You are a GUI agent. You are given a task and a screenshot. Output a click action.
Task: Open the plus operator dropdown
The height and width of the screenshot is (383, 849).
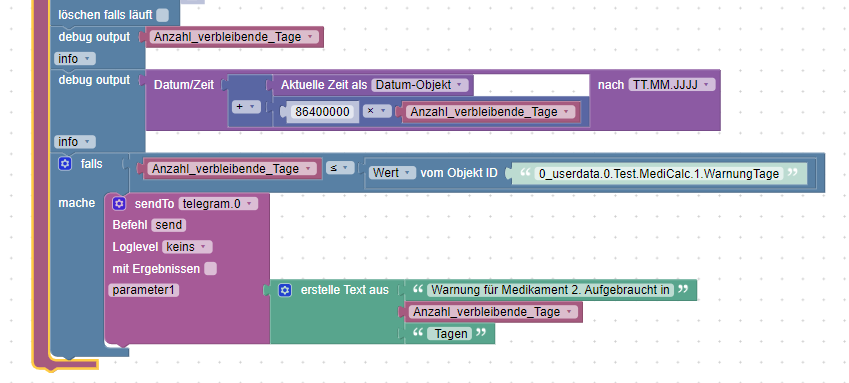[x=246, y=107]
